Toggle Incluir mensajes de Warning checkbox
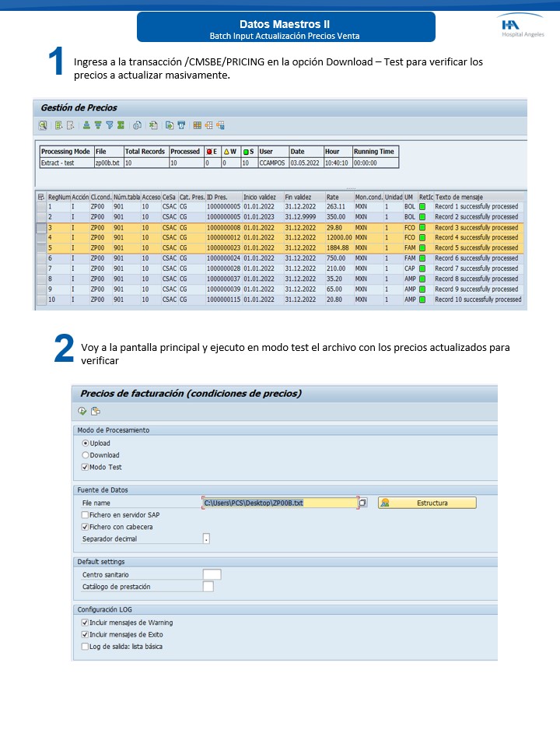This screenshot has height=747, width=560. (x=86, y=622)
